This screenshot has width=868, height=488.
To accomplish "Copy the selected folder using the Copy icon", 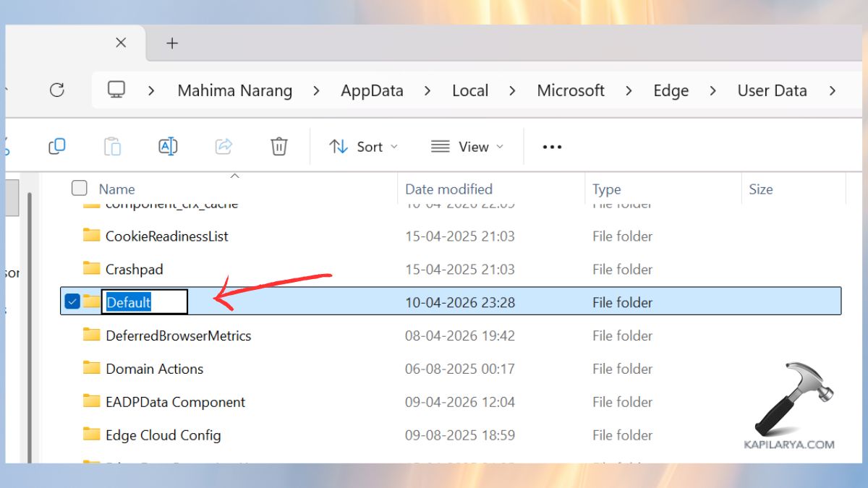I will pos(57,146).
